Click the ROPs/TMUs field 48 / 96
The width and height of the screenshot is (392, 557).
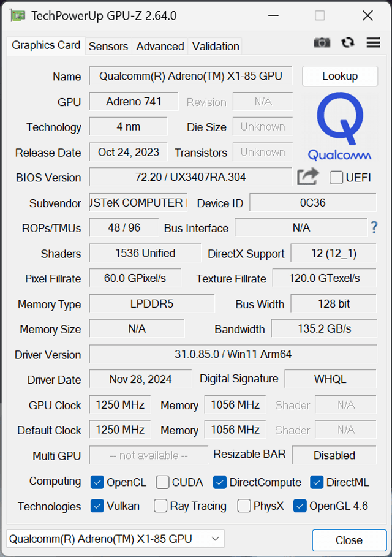pyautogui.click(x=124, y=227)
